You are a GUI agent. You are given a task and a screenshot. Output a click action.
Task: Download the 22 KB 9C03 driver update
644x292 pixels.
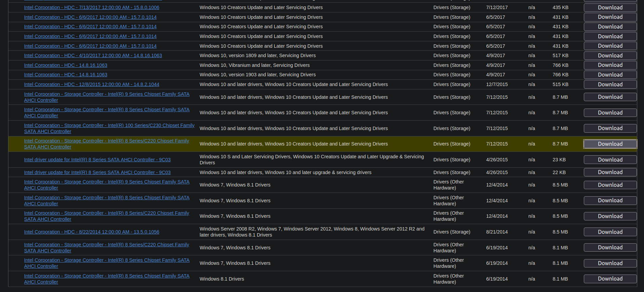tap(610, 172)
